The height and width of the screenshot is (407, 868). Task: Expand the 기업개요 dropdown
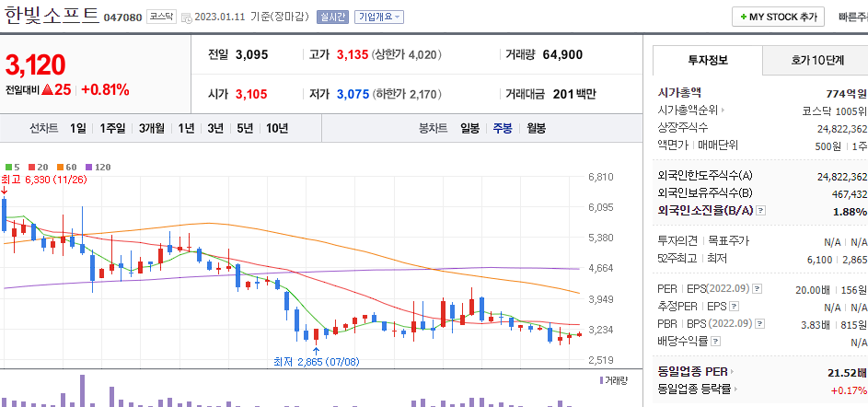coord(379,17)
